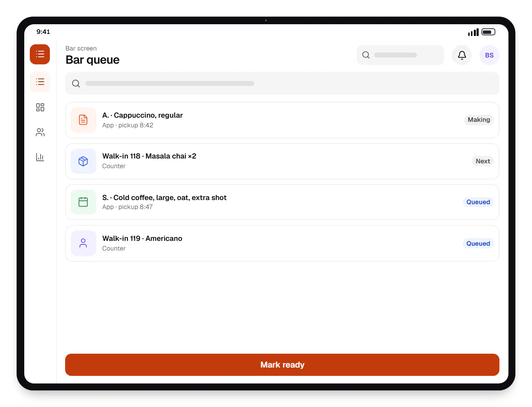The image size is (532, 407).
Task: Open the queue list sidebar icon
Action: coord(40,82)
